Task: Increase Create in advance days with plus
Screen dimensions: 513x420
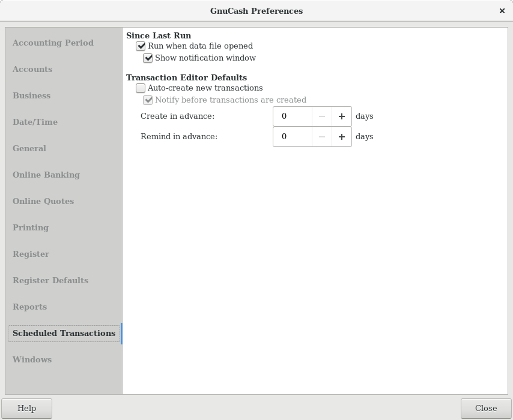Action: tap(342, 116)
